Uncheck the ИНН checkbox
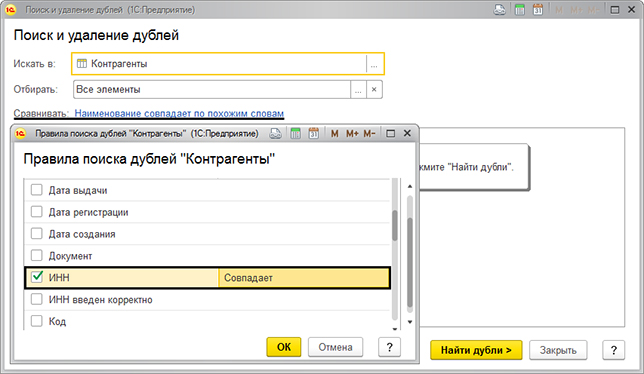The height and width of the screenshot is (374, 644). [x=37, y=277]
